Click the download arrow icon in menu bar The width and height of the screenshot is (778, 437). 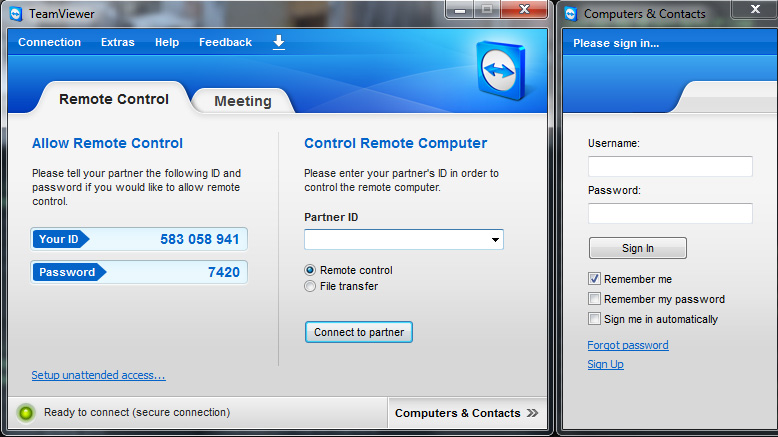pos(279,42)
